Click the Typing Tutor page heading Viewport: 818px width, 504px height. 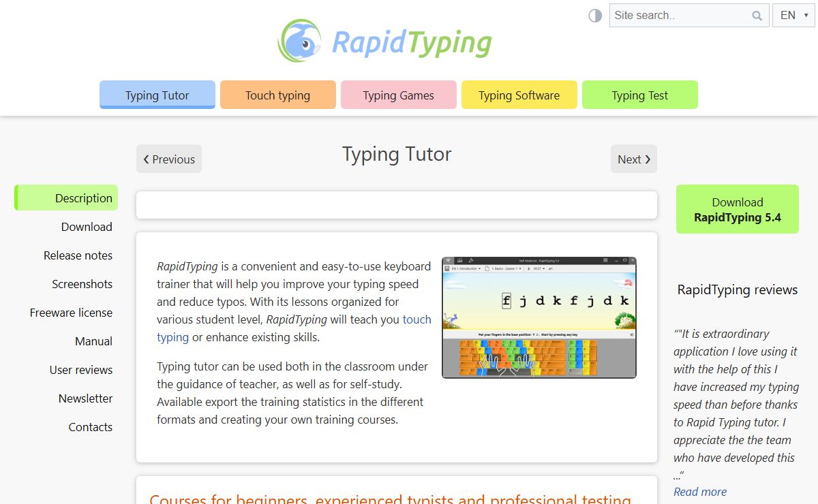click(x=397, y=155)
